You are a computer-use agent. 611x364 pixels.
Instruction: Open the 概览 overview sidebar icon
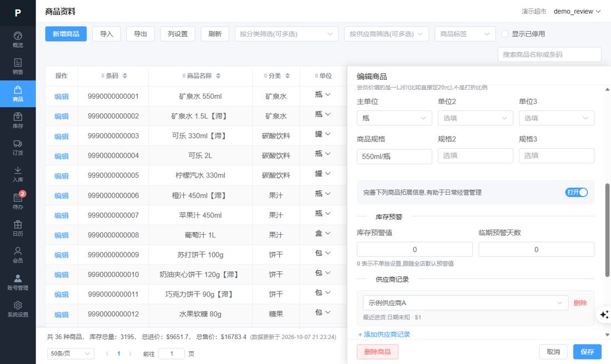18,40
